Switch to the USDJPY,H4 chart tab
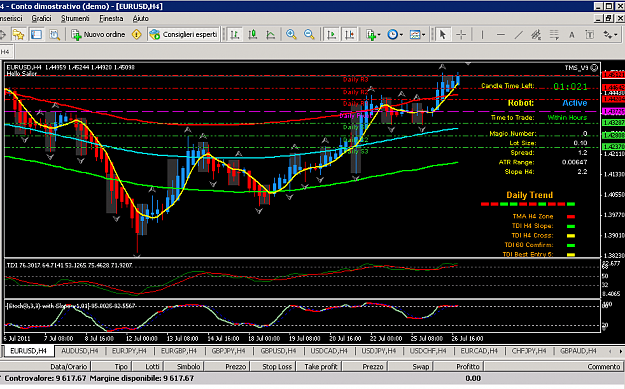This screenshot has height=389, width=625. (379, 351)
